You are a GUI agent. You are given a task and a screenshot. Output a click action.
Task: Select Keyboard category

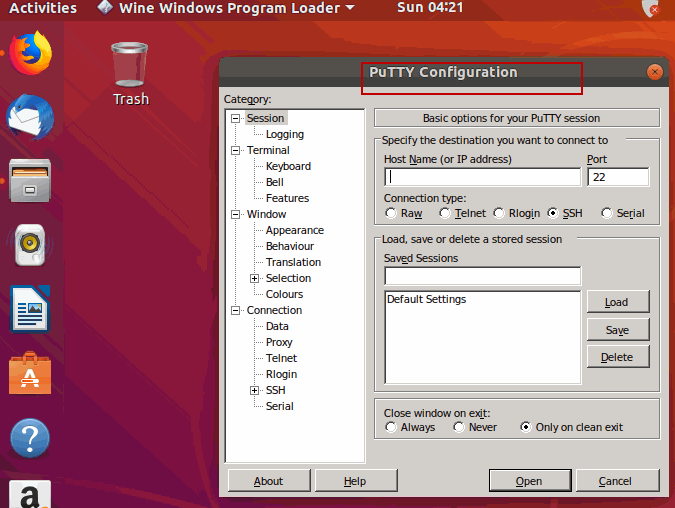coord(288,166)
